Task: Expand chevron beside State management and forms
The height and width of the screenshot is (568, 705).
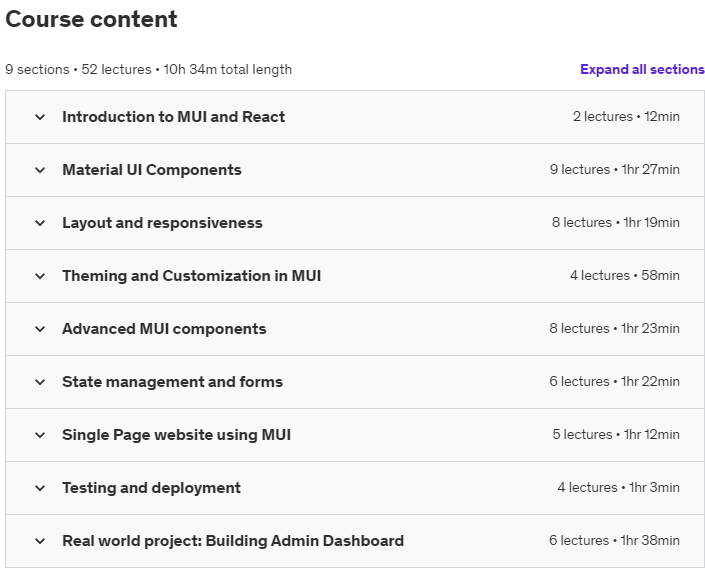Action: 40,382
